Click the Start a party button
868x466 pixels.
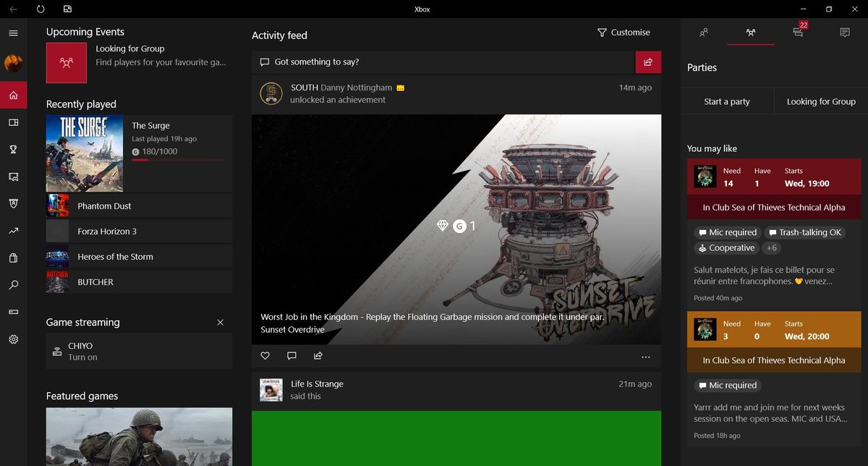click(x=726, y=101)
